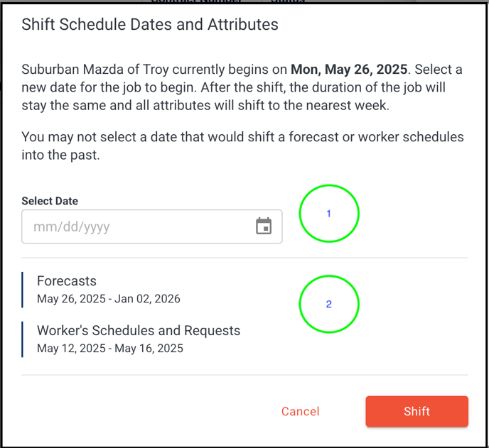Click the blue bar beside Worker's Schedules
This screenshot has width=489, height=448.
point(22,339)
